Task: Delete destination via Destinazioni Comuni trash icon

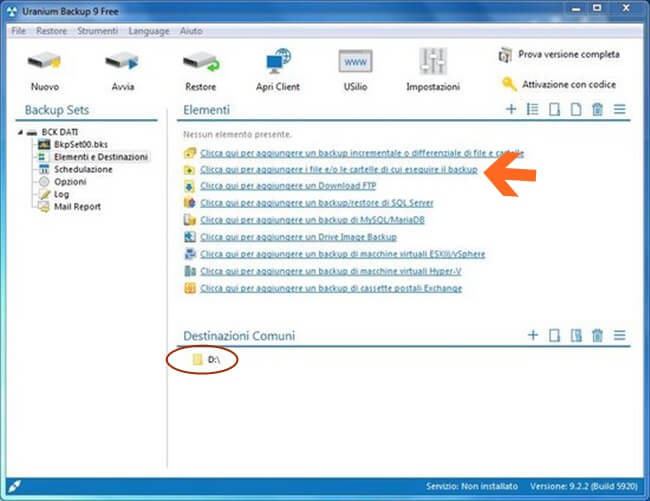Action: [597, 335]
